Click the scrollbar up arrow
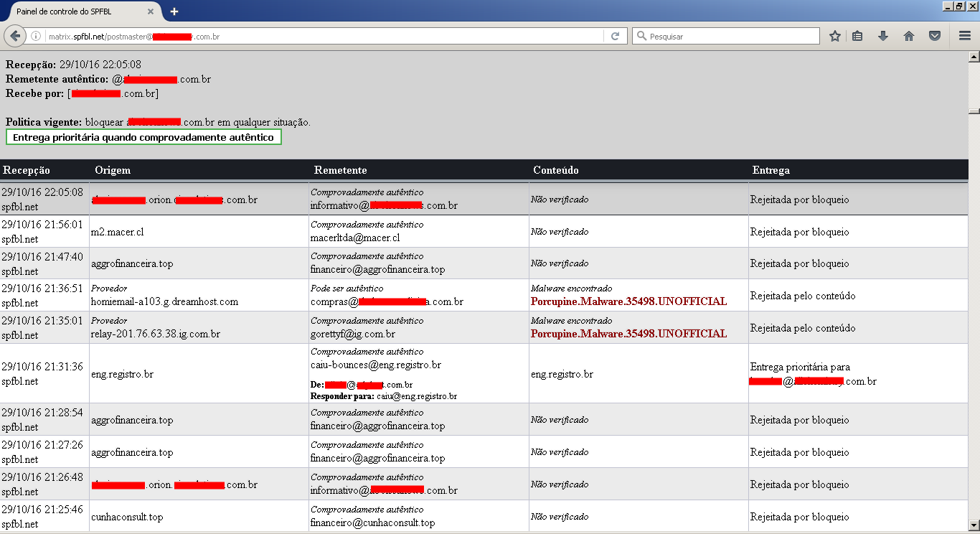The image size is (980, 534). 974,57
